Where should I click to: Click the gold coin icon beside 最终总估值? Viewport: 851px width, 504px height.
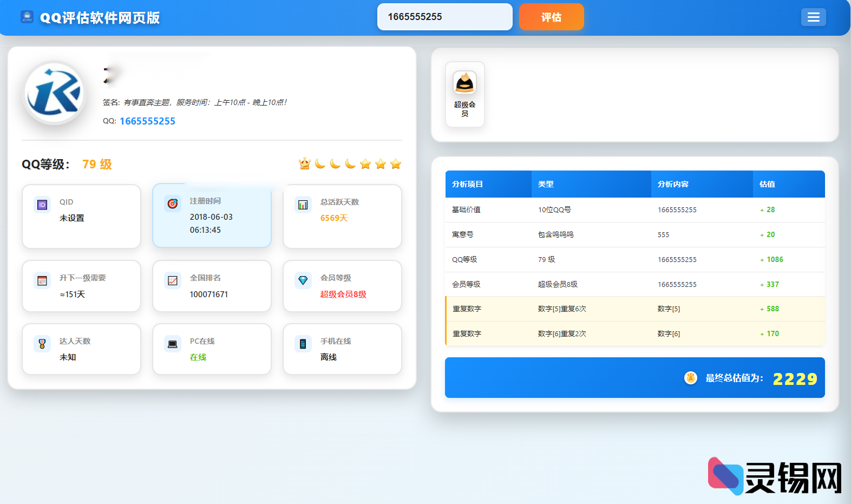pos(691,378)
